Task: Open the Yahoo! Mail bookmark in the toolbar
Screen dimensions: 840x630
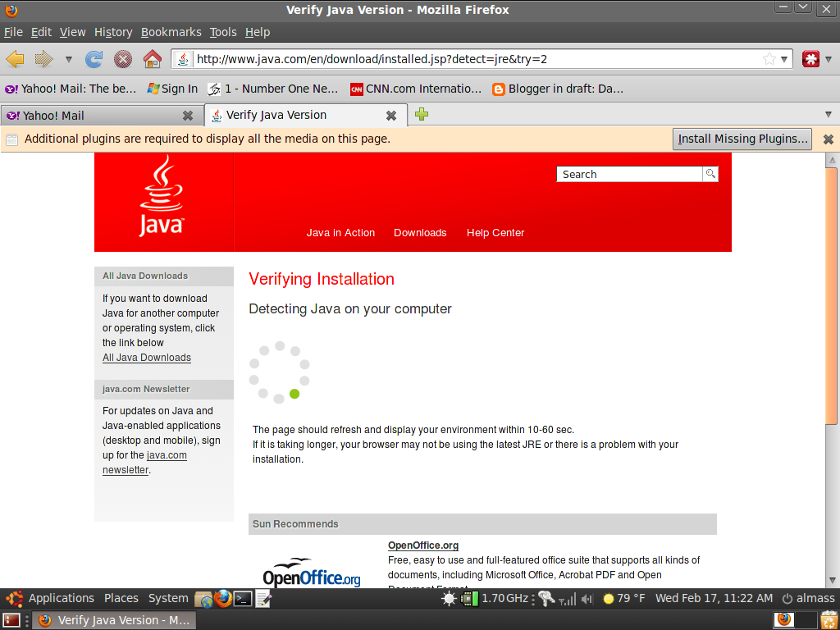Action: (71, 89)
